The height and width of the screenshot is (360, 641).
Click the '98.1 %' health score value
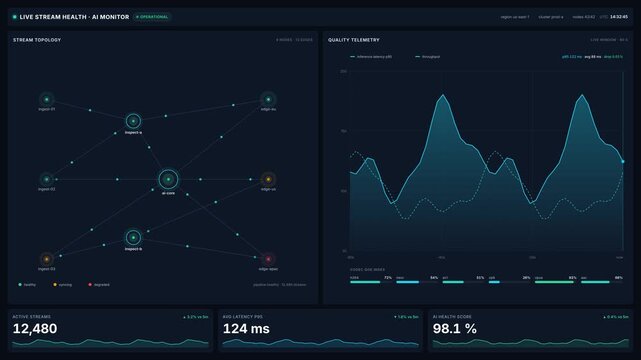point(455,329)
